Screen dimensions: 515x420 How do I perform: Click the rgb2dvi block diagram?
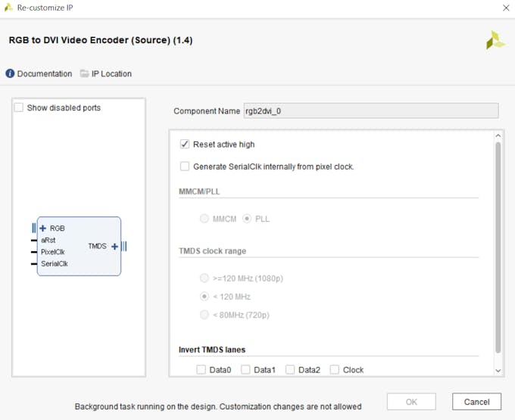[x=79, y=246]
